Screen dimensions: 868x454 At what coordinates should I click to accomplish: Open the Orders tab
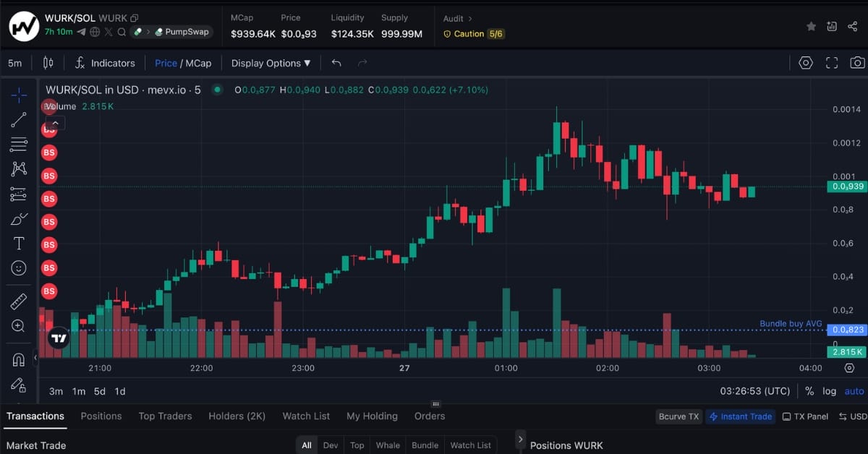tap(430, 416)
